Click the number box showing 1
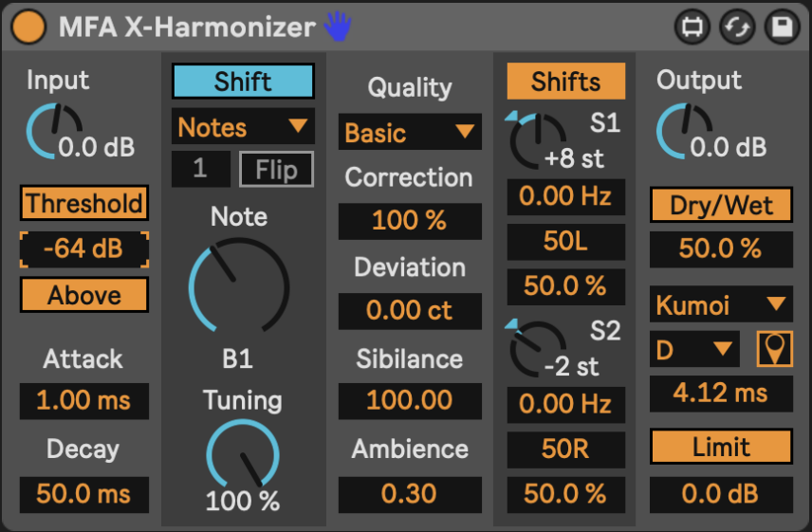Viewport: 812px width, 532px height. tap(201, 169)
